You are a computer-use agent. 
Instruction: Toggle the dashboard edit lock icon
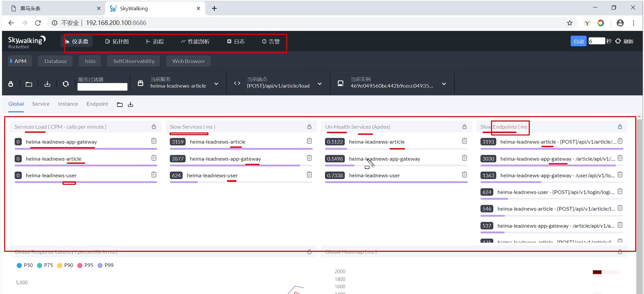11,84
